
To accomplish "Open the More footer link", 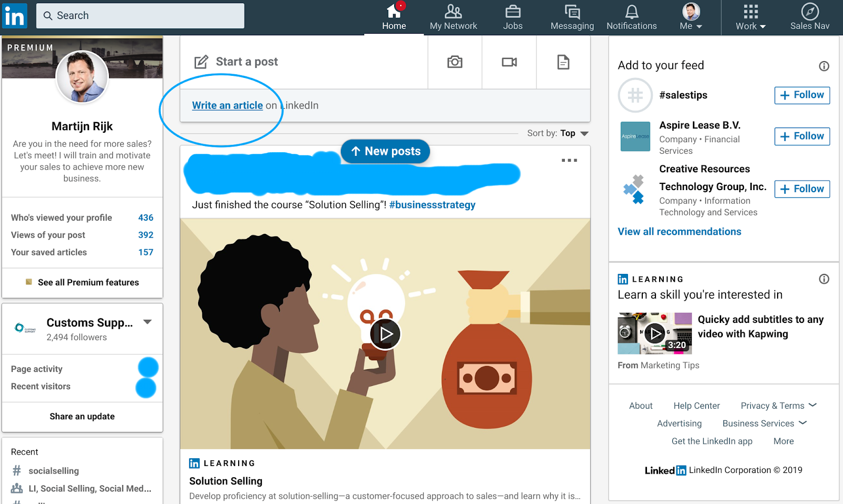I will (783, 441).
